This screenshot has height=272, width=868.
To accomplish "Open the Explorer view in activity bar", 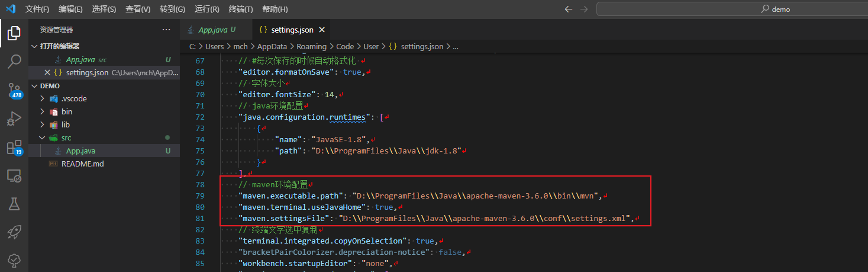I will tap(14, 33).
